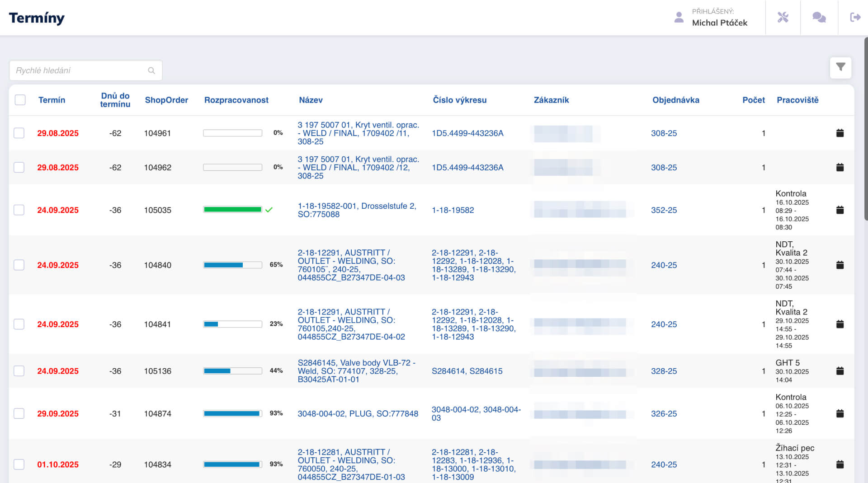The width and height of the screenshot is (868, 483).
Task: Check the row for ShopOrder 104840
Action: coord(19,265)
